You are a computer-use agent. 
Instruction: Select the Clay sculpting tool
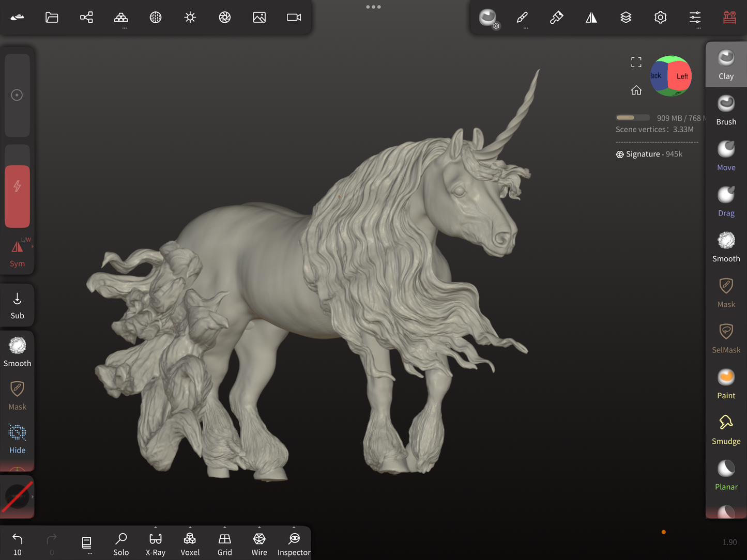pos(726,65)
